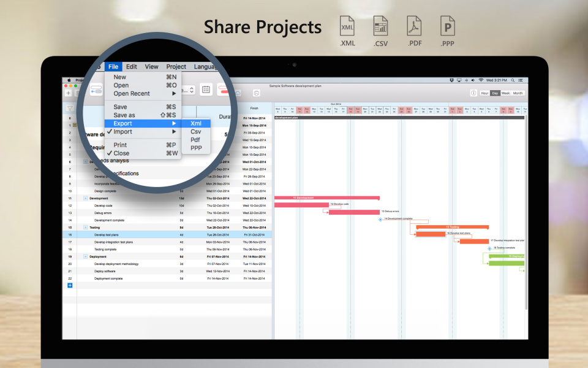This screenshot has width=588, height=368.
Task: Switch the timeline to Week view
Action: (506, 93)
